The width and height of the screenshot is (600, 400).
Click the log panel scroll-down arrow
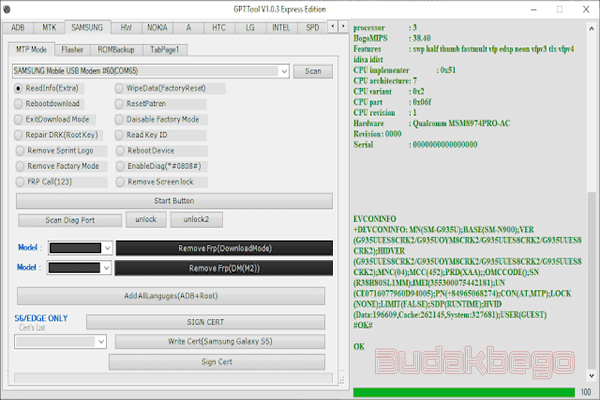click(592, 376)
